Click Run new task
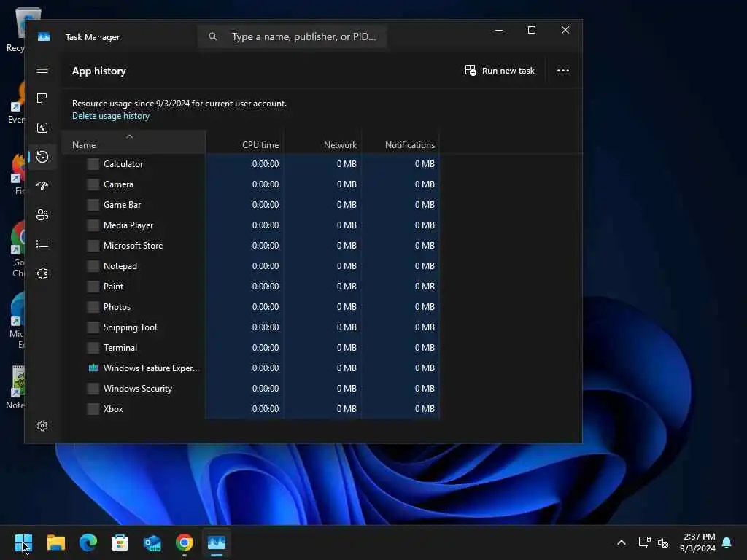This screenshot has width=747, height=560. tap(500, 71)
